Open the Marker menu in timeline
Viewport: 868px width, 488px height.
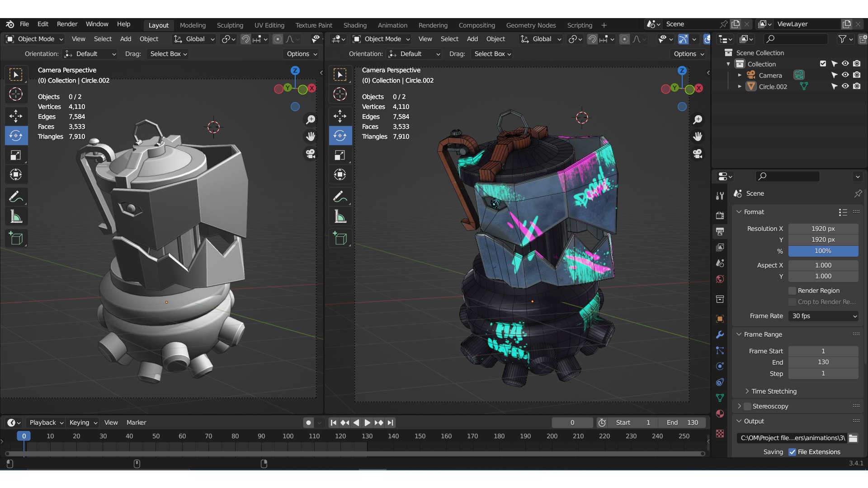coord(136,422)
